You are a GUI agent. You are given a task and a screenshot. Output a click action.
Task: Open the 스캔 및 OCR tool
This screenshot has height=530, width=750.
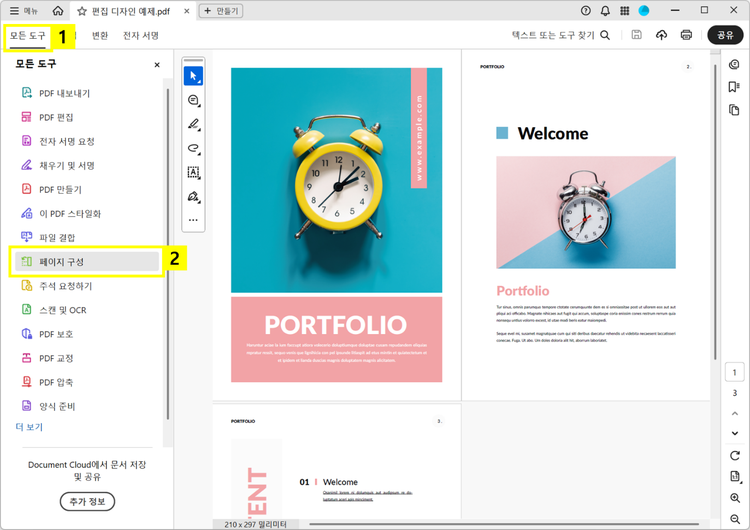86,310
